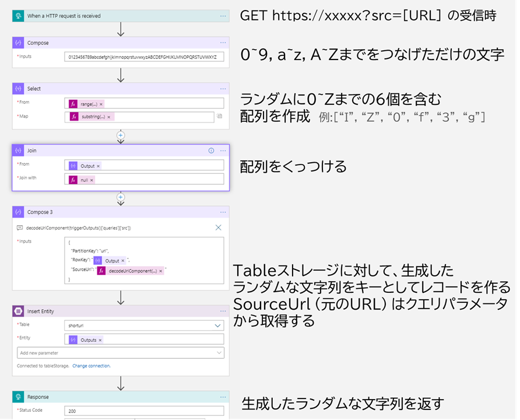The height and width of the screenshot is (420, 520).
Task: Open the Response action's ellipsis menu
Action: [x=223, y=397]
